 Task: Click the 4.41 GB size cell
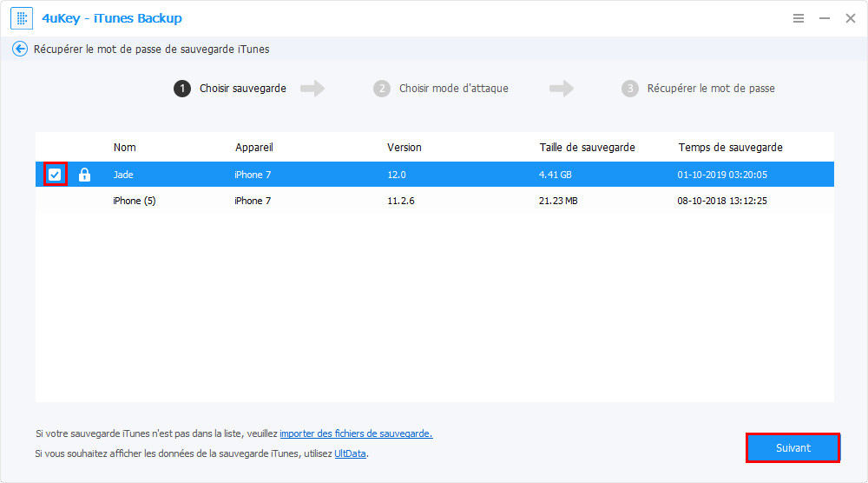(x=556, y=175)
